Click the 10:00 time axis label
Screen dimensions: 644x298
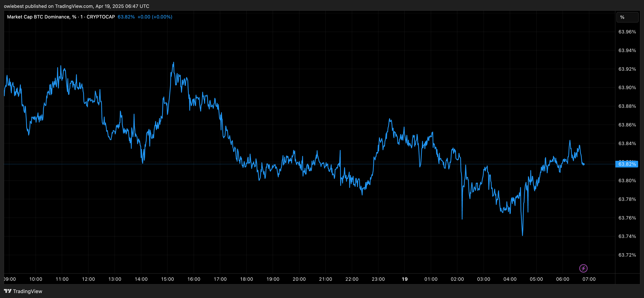[36, 279]
